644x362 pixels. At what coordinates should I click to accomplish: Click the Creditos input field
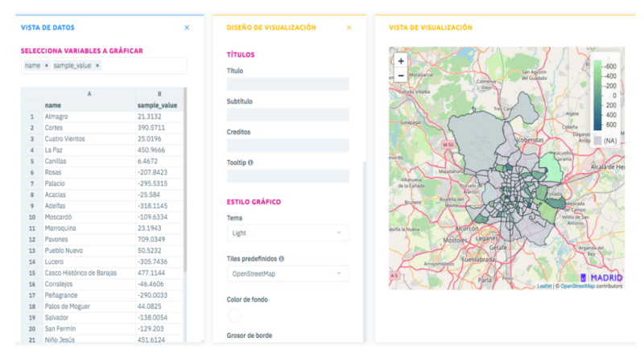(288, 146)
